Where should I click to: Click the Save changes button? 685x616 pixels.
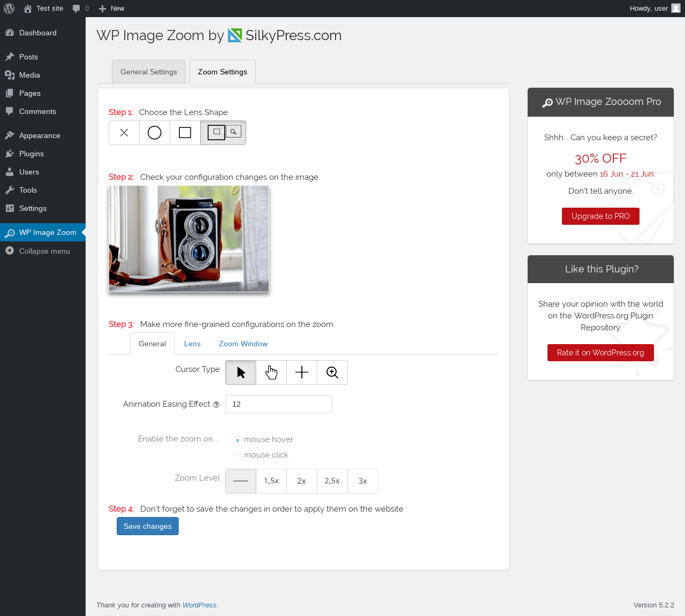pyautogui.click(x=148, y=526)
